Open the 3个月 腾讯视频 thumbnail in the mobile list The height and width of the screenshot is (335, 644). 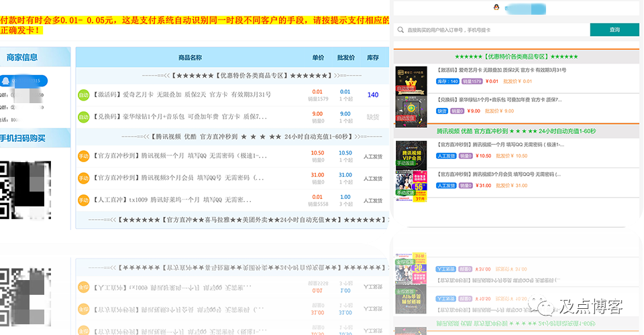[x=411, y=186]
